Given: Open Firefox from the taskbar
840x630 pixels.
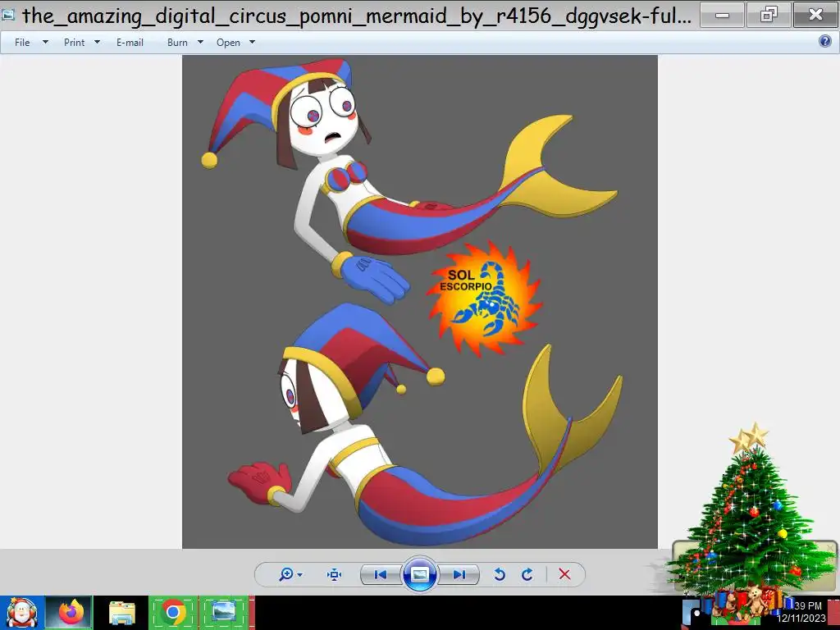Looking at the screenshot, I should pos(71,613).
